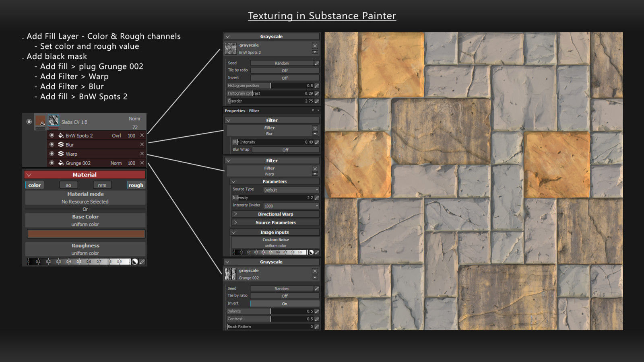Image resolution: width=644 pixels, height=362 pixels.
Task: Expand the Source Parameters section
Action: pyautogui.click(x=275, y=222)
